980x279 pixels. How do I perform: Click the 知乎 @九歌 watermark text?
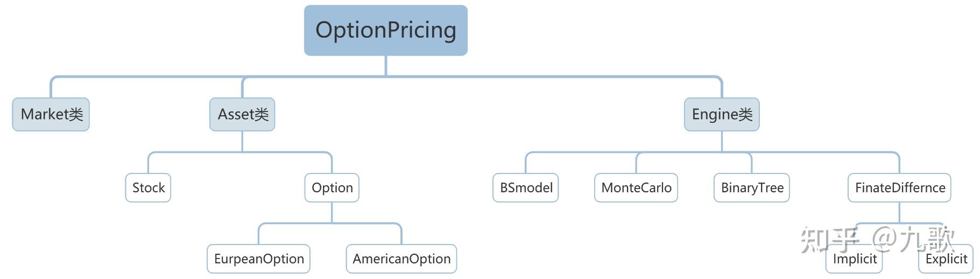click(x=878, y=240)
